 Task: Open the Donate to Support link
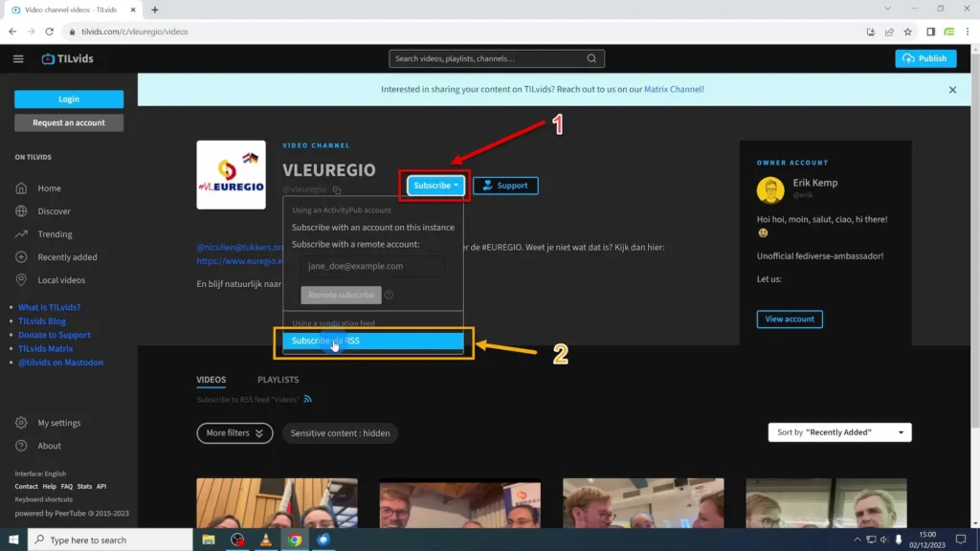55,335
